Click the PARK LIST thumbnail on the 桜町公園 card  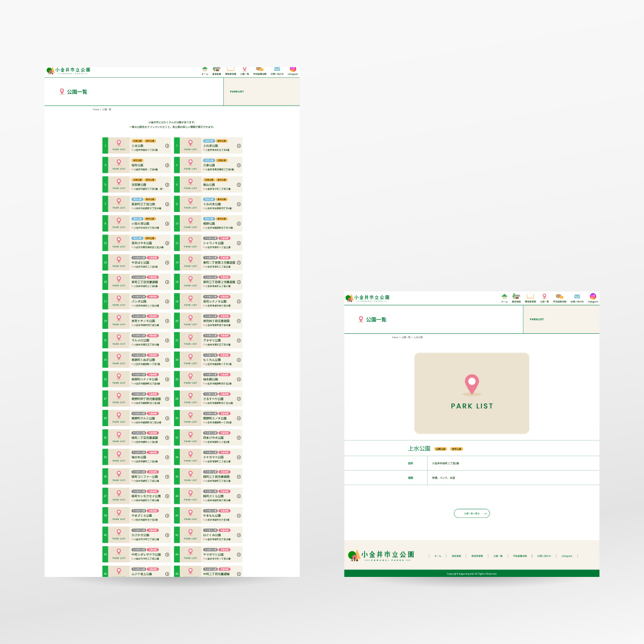click(119, 165)
